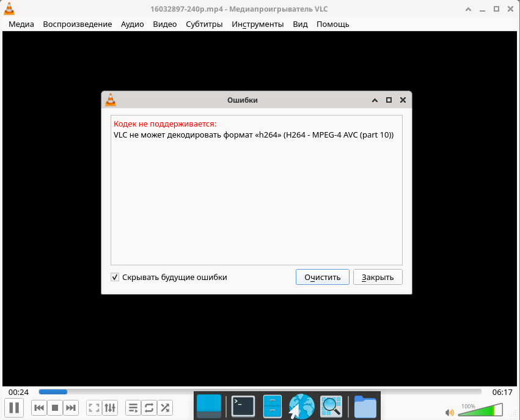The image size is (520, 420).
Task: Click the total duration 06:17
Action: (502, 392)
